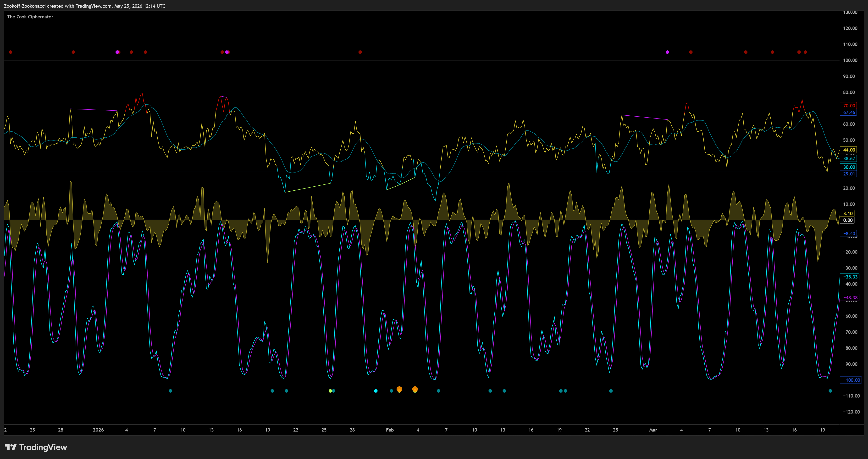
Task: Select the 100.00 axis tick
Action: [x=850, y=60]
